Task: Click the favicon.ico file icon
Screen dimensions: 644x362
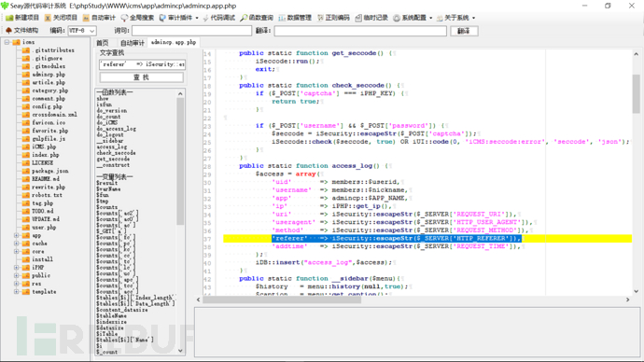Action: pos(26,123)
